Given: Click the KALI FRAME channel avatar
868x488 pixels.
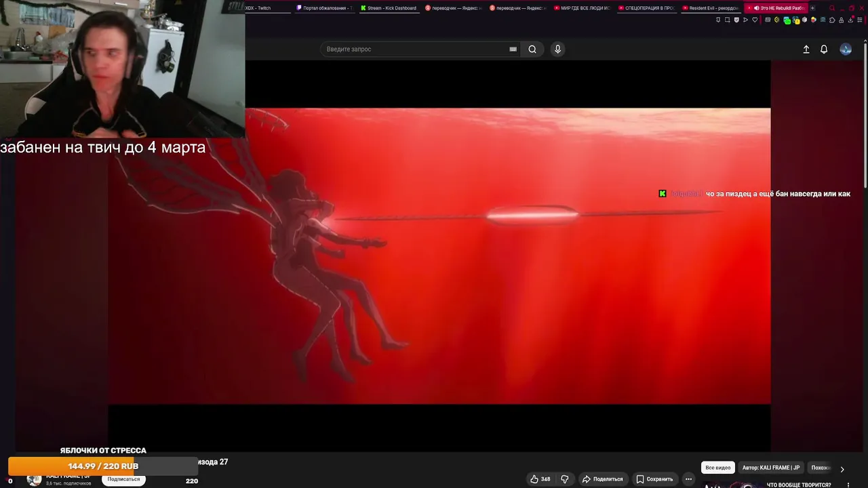Looking at the screenshot, I should tap(34, 479).
